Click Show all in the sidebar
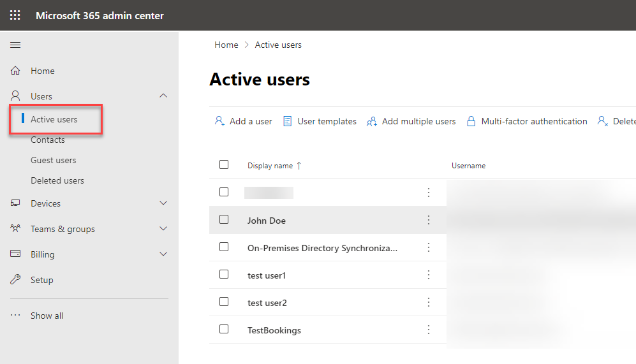 point(47,316)
